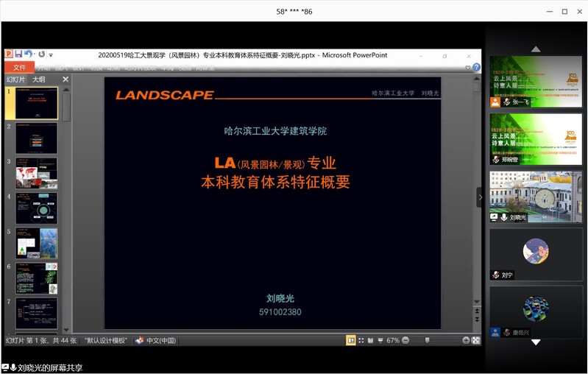Click status bar slide count 幻灯片 第1张
The image size is (588, 374).
coord(41,341)
